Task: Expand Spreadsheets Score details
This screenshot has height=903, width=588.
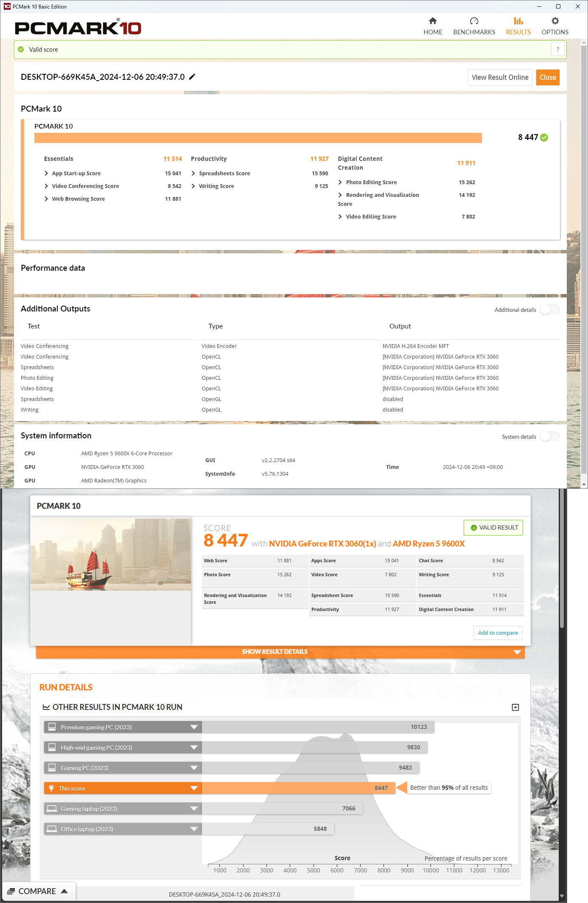Action: 193,173
